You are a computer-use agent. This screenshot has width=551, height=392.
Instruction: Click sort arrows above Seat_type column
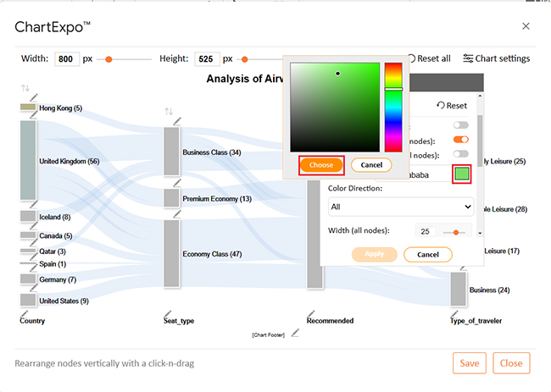click(169, 111)
